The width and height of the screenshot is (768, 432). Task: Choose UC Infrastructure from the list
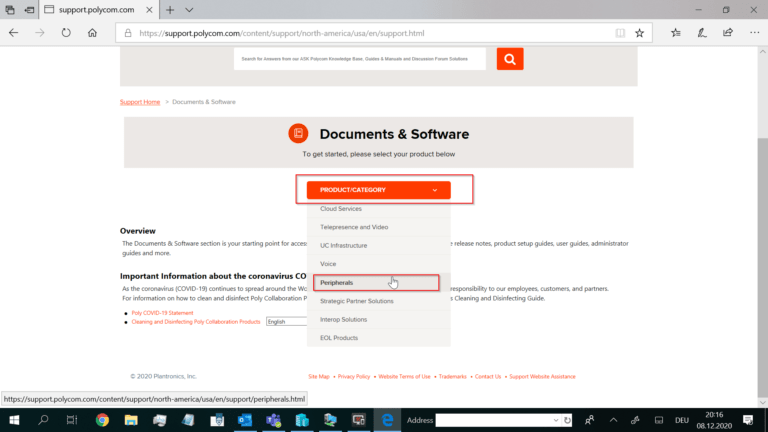coord(343,245)
